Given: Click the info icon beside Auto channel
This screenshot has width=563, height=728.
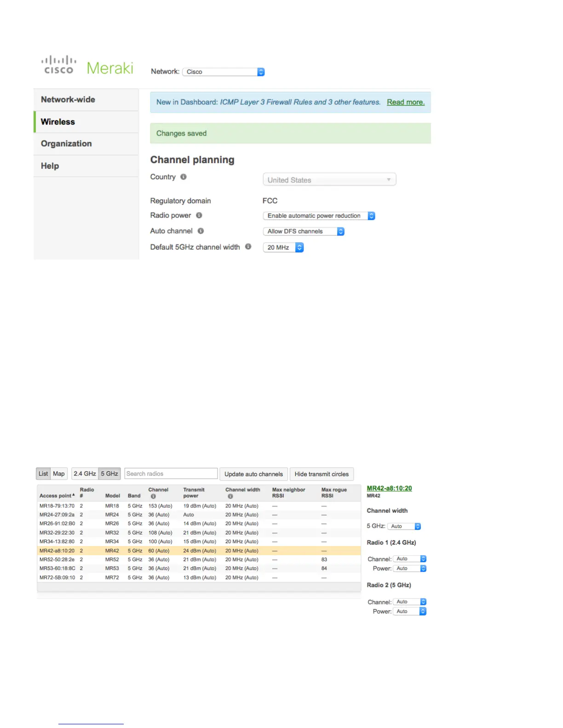Looking at the screenshot, I should point(201,231).
